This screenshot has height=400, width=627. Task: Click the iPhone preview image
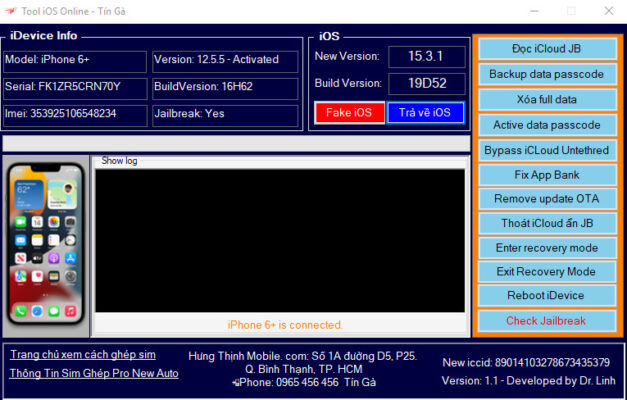(x=46, y=245)
